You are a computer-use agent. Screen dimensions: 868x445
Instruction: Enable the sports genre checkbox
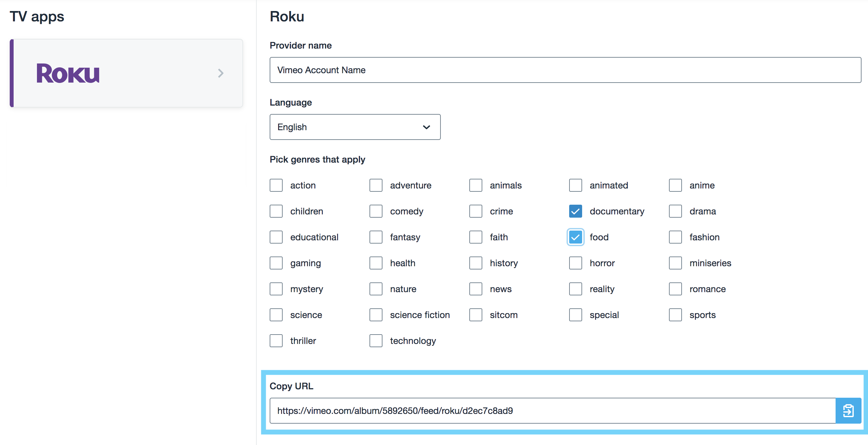pos(675,315)
